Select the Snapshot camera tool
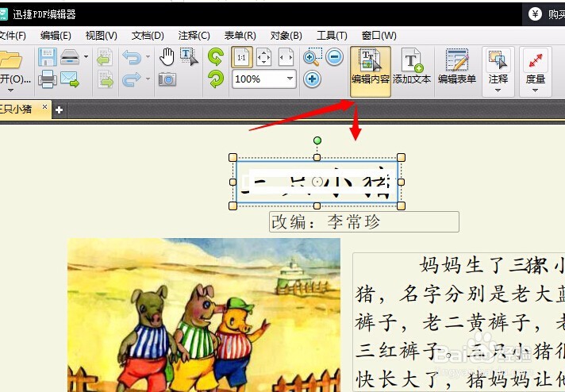The width and height of the screenshot is (565, 392). 167,79
